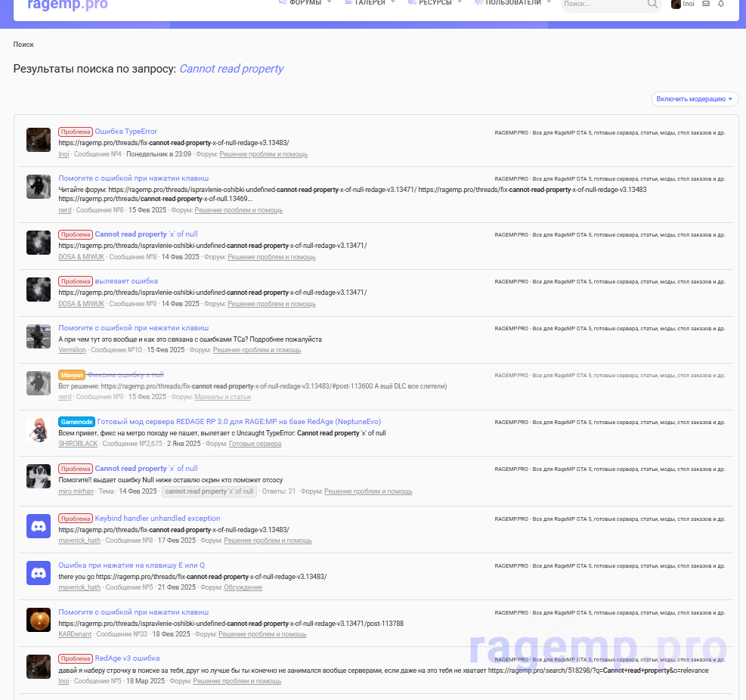Expand the ФОРУМЫ menu dropdown arrow

329,3
